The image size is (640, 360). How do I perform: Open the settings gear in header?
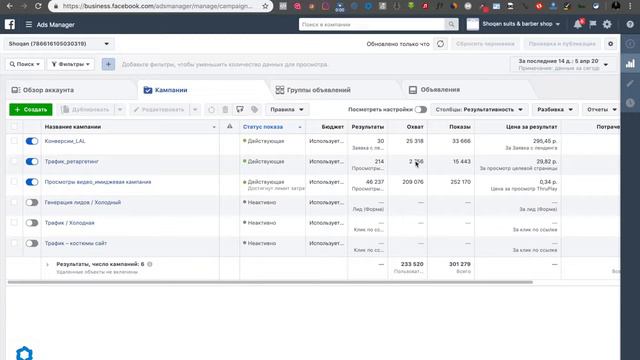pos(607,24)
